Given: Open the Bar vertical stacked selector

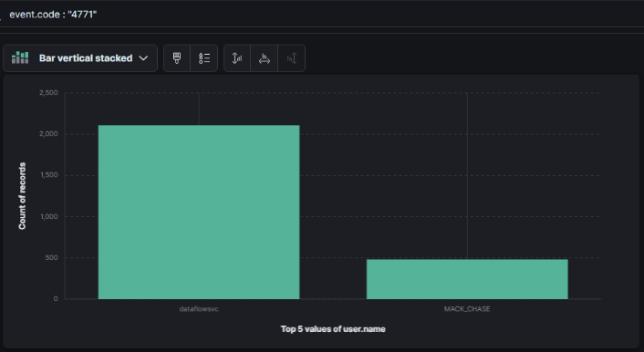Looking at the screenshot, I should click(x=80, y=58).
